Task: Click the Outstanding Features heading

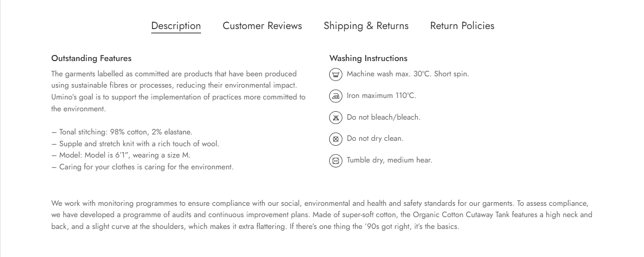Action: click(91, 59)
